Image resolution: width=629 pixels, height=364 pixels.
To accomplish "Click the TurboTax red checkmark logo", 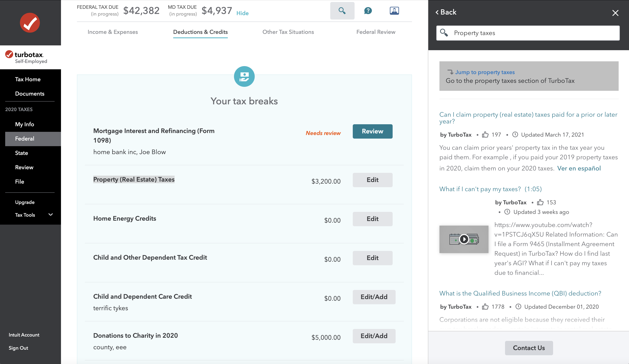I will coord(30,23).
